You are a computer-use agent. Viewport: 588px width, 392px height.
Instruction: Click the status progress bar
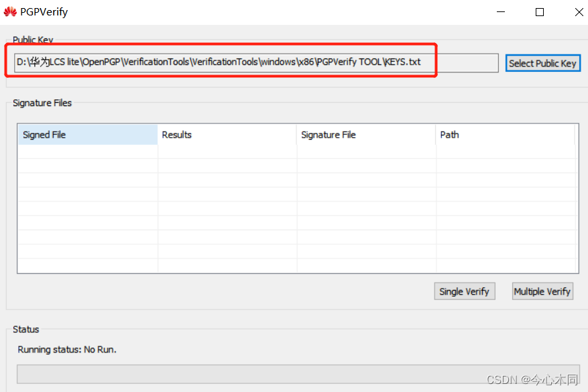(298, 374)
